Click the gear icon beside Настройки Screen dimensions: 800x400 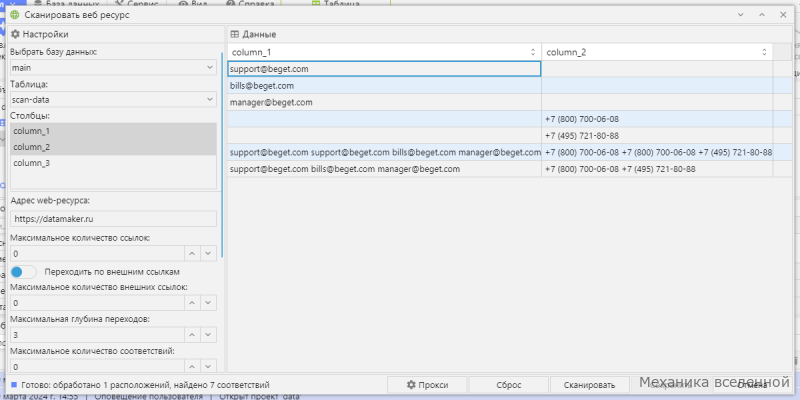pyautogui.click(x=15, y=34)
